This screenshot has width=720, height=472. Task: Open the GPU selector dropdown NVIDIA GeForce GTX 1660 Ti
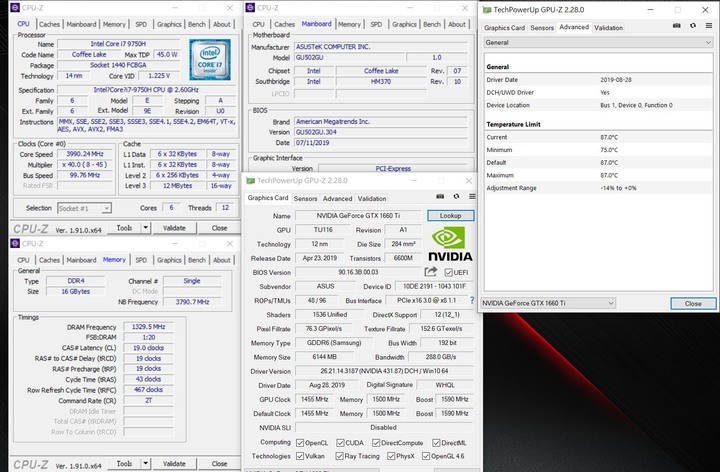point(548,303)
